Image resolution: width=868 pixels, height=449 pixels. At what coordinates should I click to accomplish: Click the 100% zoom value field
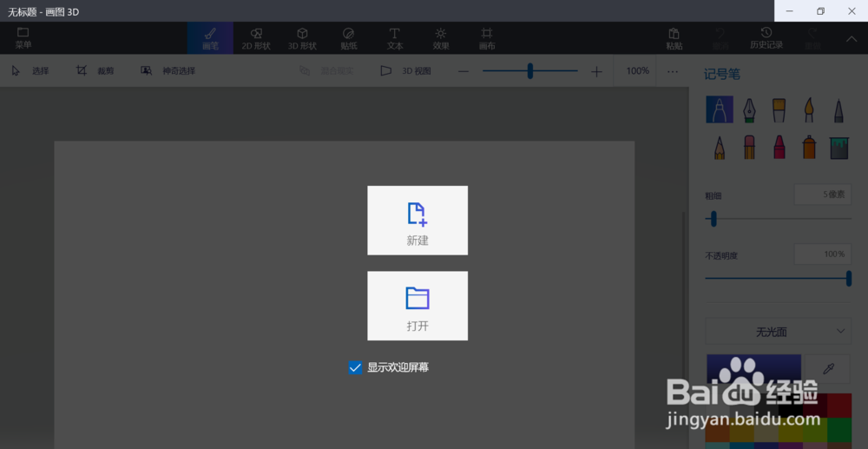[x=637, y=71]
